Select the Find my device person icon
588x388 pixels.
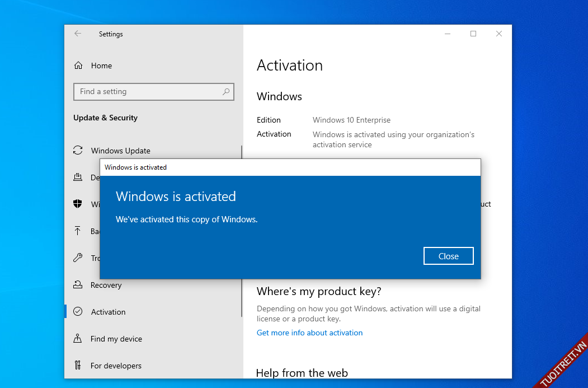78,339
